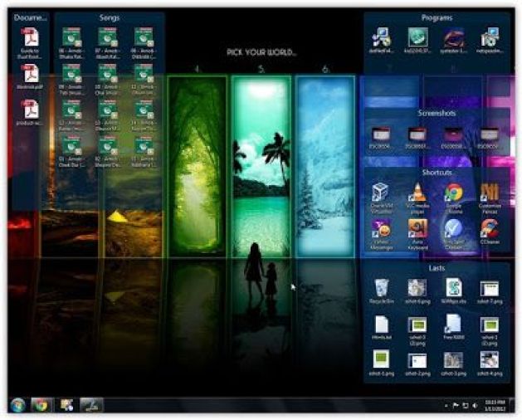Select sshot-4.png thumbnail in Lasts
522x420 pixels.
point(490,364)
